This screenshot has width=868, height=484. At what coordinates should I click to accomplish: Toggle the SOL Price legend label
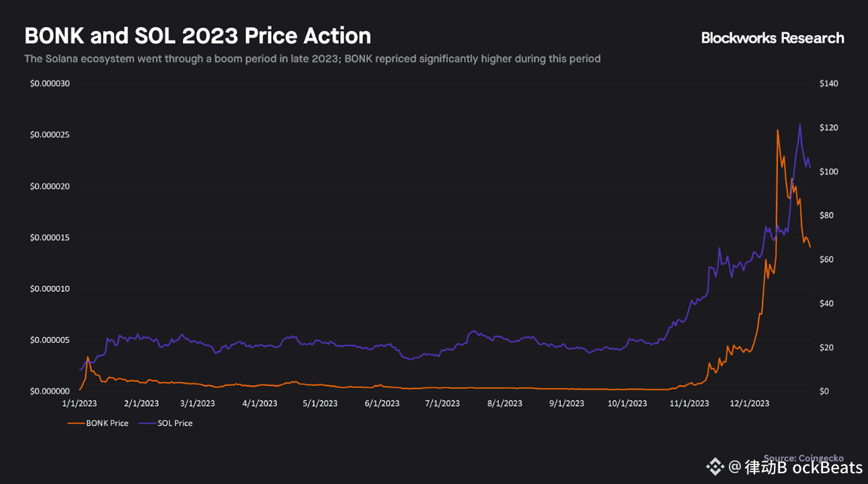tap(175, 424)
